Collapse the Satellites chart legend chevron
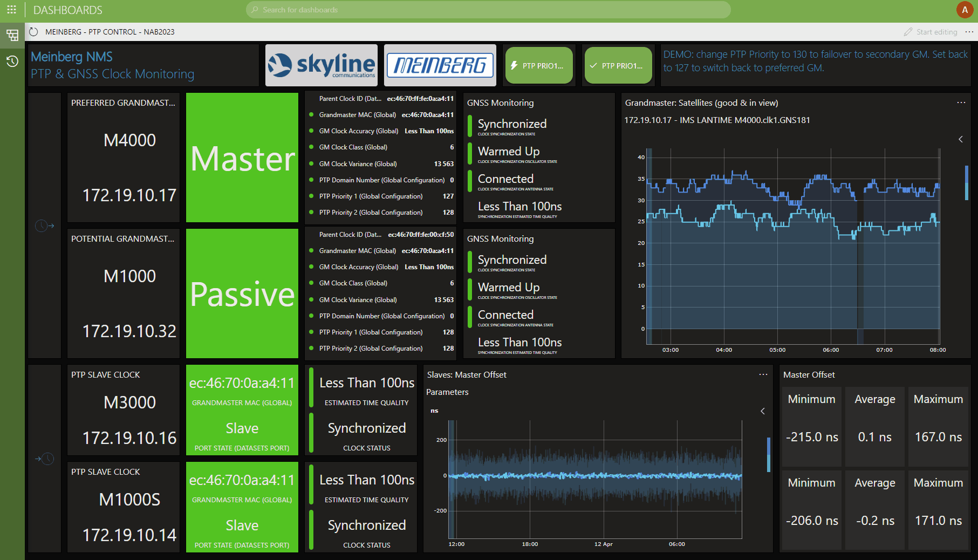The width and height of the screenshot is (978, 560). click(x=961, y=139)
